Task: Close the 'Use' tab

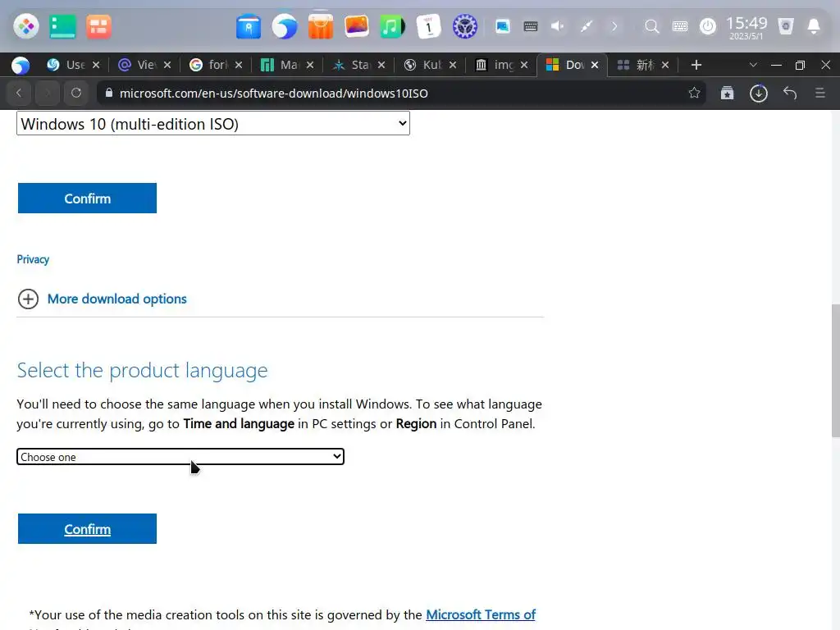Action: point(96,65)
